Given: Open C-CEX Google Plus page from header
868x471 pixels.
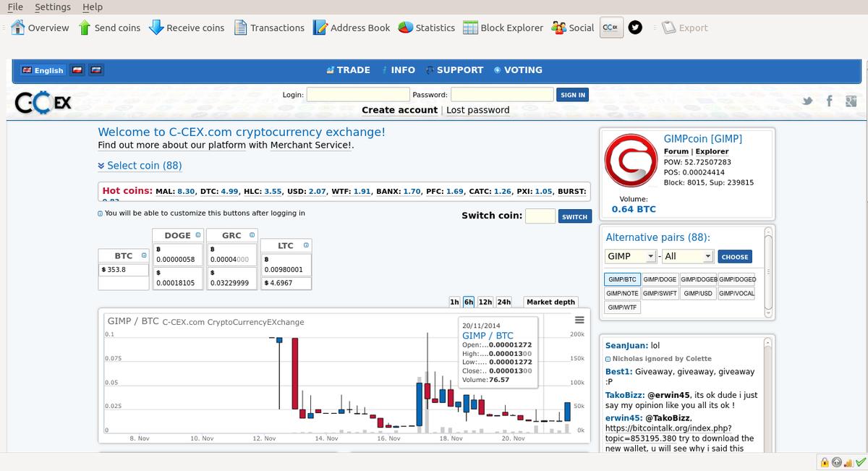Looking at the screenshot, I should (851, 101).
